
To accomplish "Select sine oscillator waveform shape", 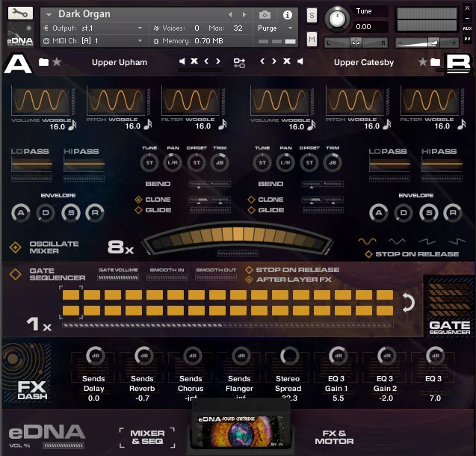I will (x=368, y=241).
